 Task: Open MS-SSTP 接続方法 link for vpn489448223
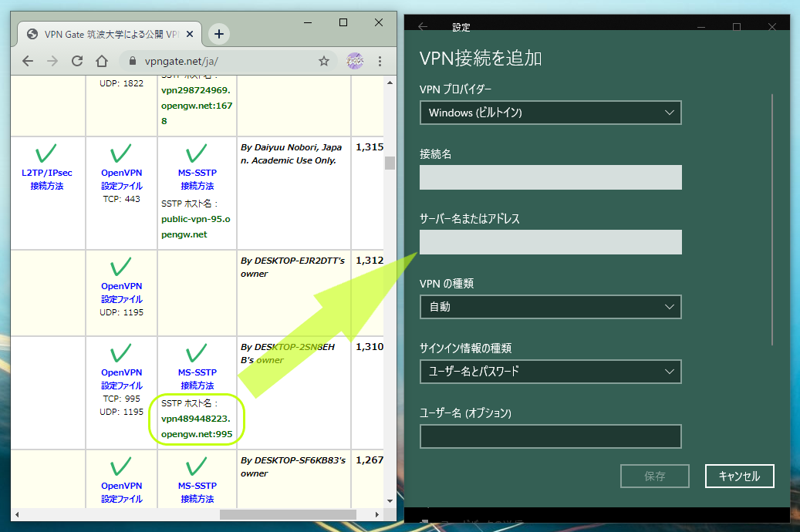[x=197, y=379]
